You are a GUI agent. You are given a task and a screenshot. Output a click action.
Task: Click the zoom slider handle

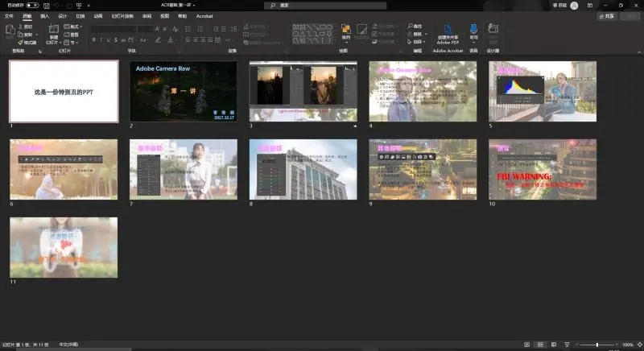[x=597, y=345]
